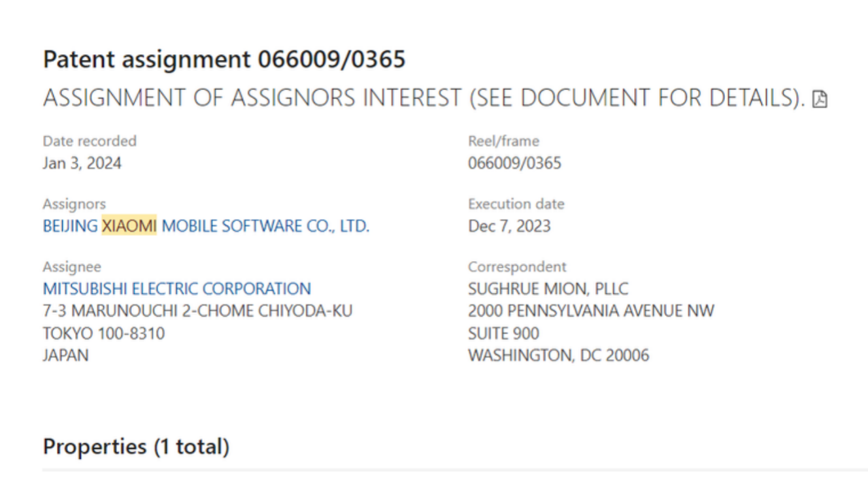This screenshot has width=868, height=482.
Task: Select the Sughrue Mion, PLLC correspondent name
Action: click(x=548, y=288)
